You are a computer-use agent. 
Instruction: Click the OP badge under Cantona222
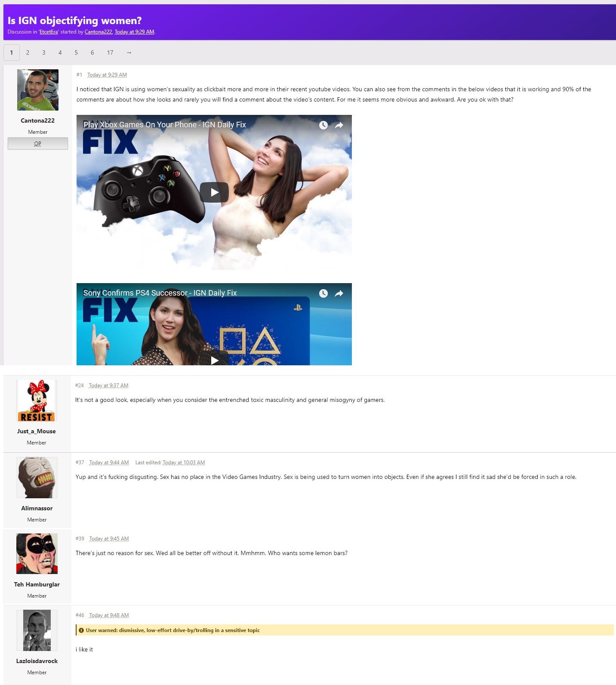point(38,143)
